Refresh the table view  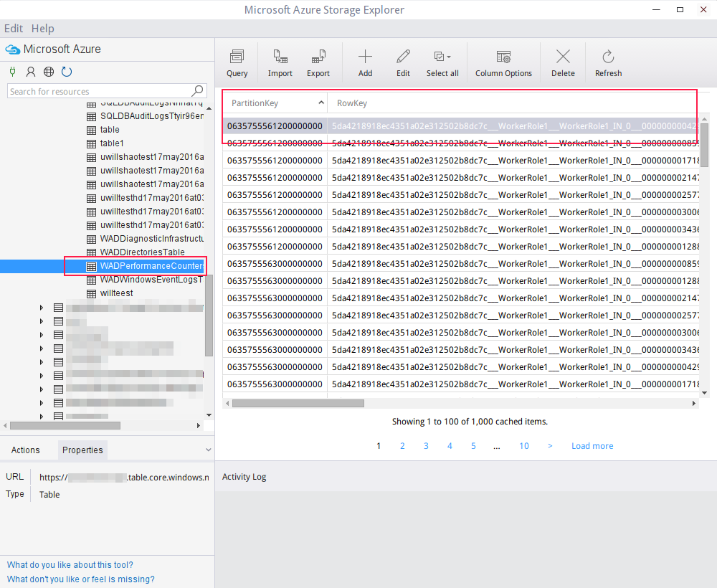[x=608, y=62]
